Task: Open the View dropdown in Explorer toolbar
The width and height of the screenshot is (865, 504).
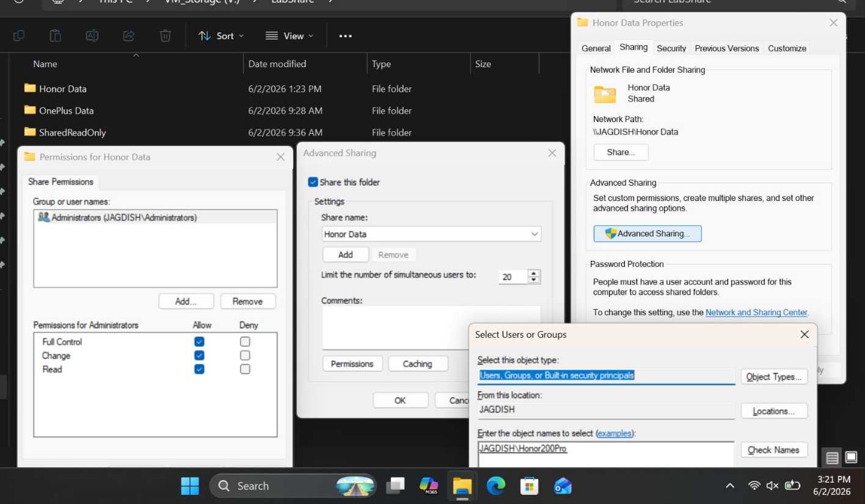Action: click(290, 36)
